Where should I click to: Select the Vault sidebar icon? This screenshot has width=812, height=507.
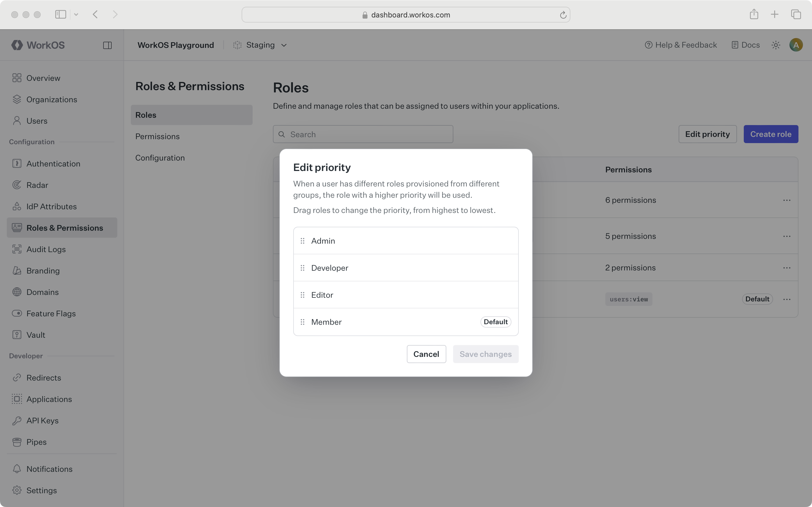[x=17, y=335]
